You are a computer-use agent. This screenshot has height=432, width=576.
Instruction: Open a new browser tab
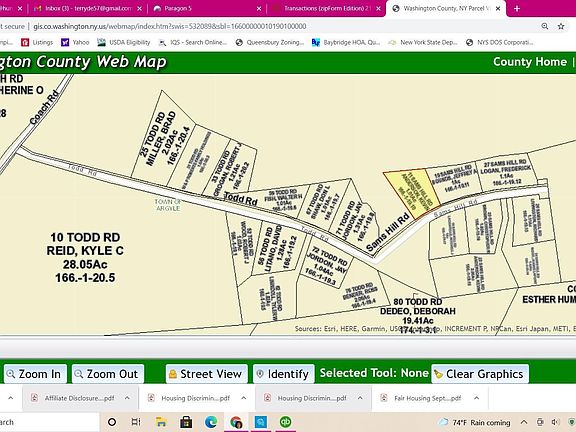click(517, 8)
